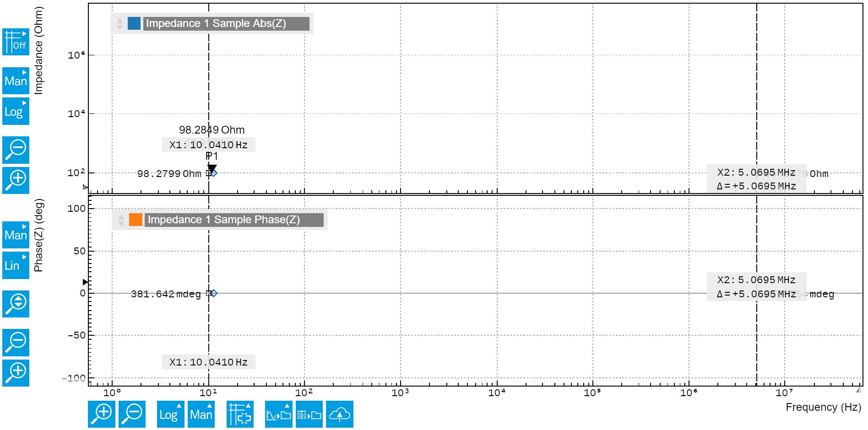Zoom in on the frequency axis

click(101, 414)
